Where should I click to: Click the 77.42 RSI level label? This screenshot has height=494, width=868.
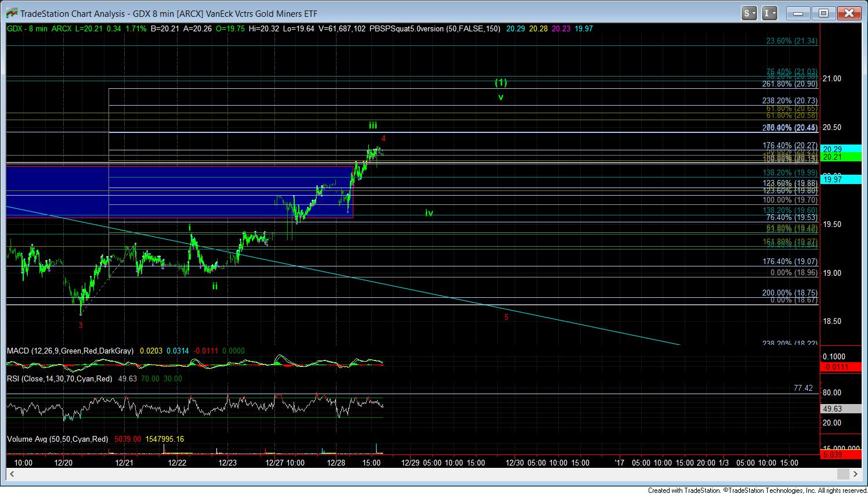tap(803, 388)
